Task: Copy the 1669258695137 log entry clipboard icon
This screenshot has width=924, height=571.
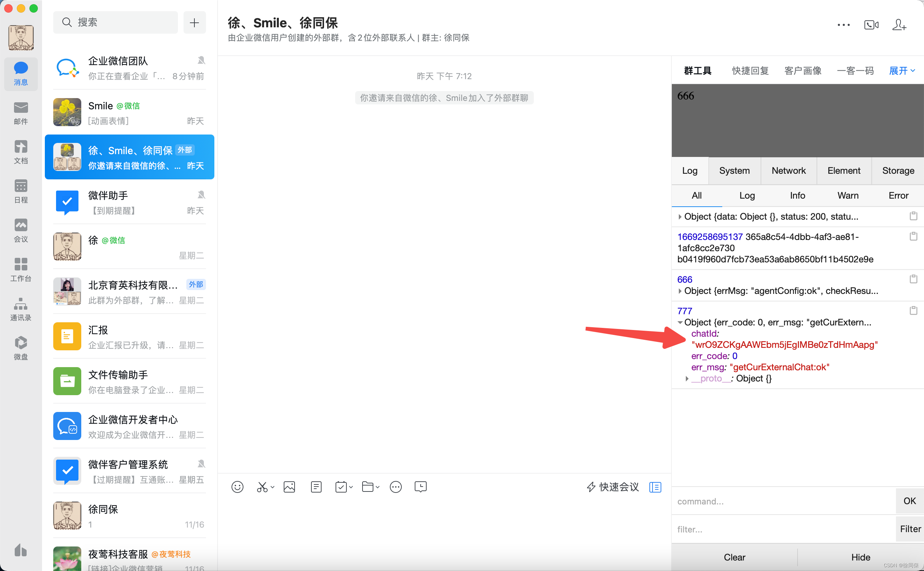Action: [x=913, y=236]
